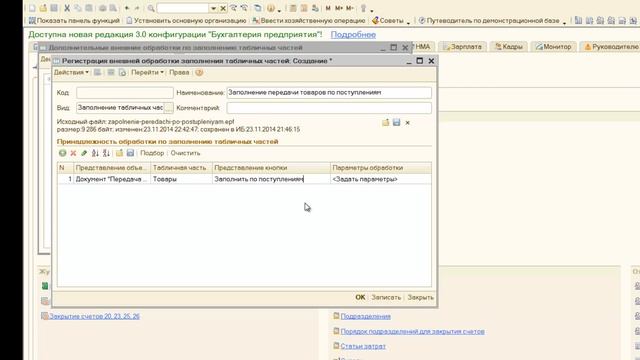Click the M+ memory add button
The width and height of the screenshot is (640, 360).
[x=339, y=8]
